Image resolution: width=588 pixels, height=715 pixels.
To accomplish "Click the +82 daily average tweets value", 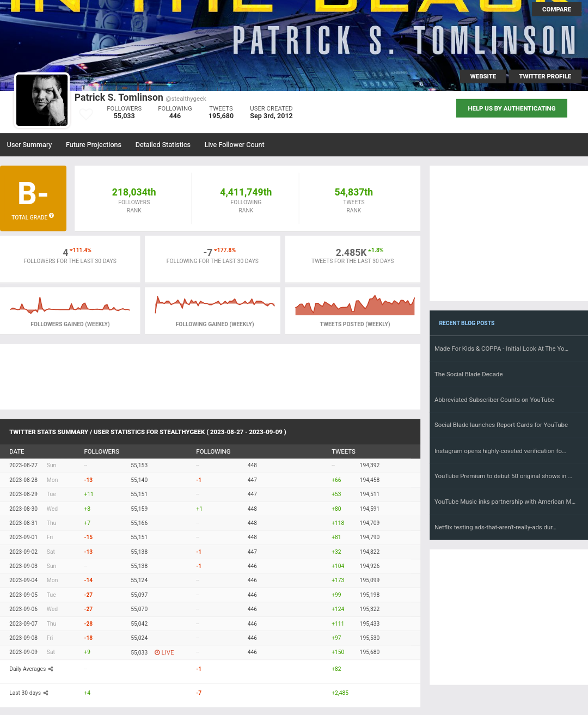I will pos(336,669).
